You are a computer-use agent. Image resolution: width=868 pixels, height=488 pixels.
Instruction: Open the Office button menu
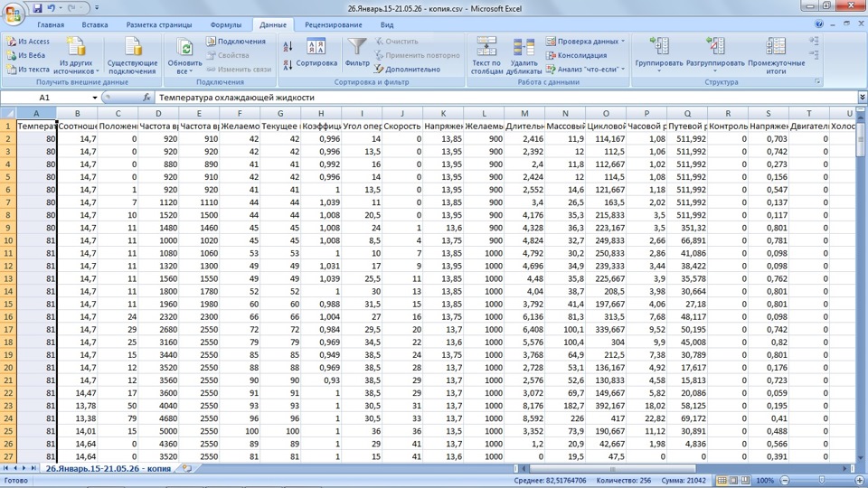pos(14,14)
